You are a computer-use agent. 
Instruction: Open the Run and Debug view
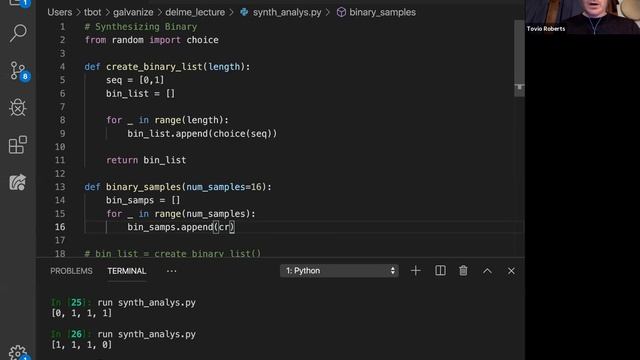[x=18, y=107]
